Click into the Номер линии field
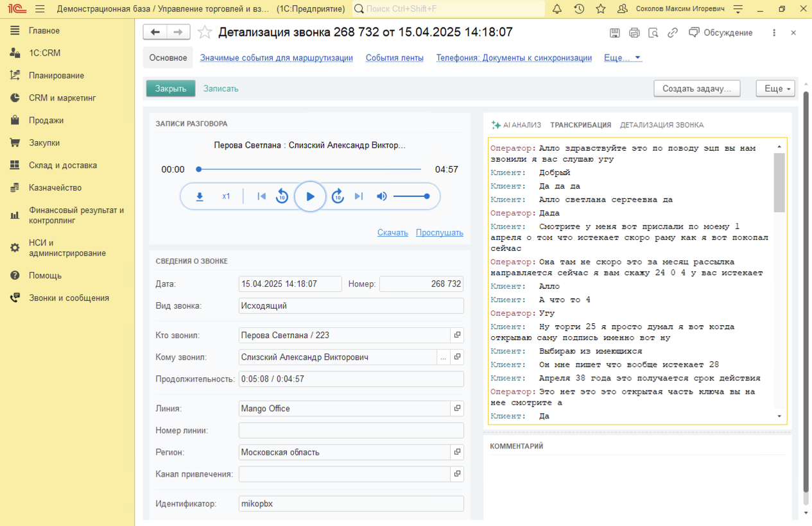 click(x=350, y=430)
